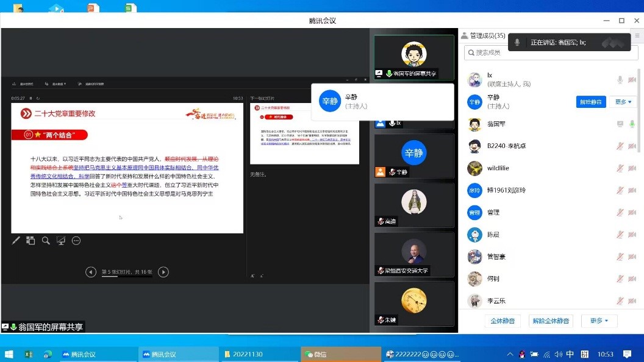Click the slide progress bar under slide counter
The height and width of the screenshot is (362, 644).
point(127,277)
